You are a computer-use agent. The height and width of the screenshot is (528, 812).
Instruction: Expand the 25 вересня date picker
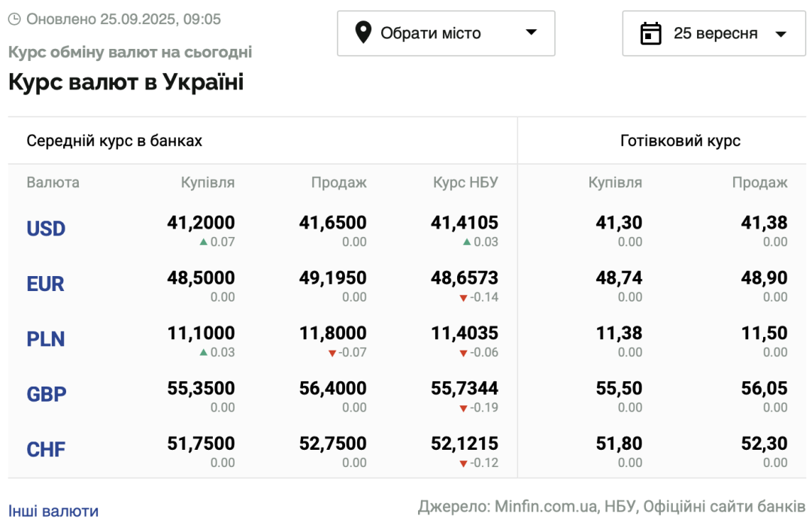click(714, 33)
